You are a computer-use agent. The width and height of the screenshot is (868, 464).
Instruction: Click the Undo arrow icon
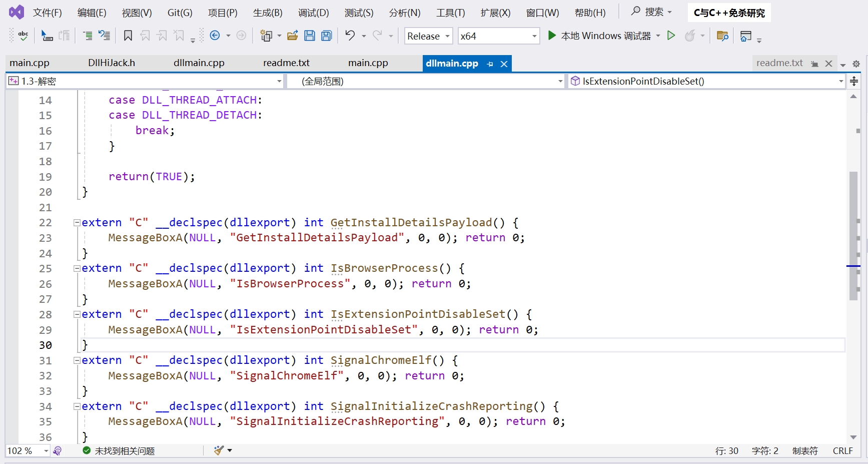pos(350,36)
